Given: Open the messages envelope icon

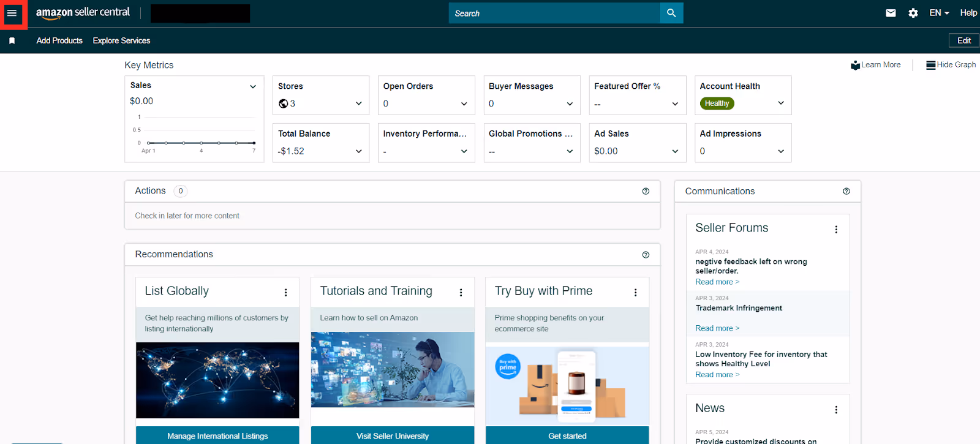Looking at the screenshot, I should [x=891, y=13].
